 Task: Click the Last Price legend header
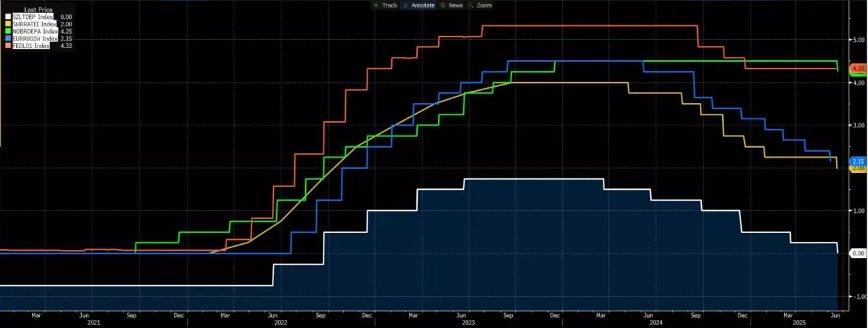38,9
